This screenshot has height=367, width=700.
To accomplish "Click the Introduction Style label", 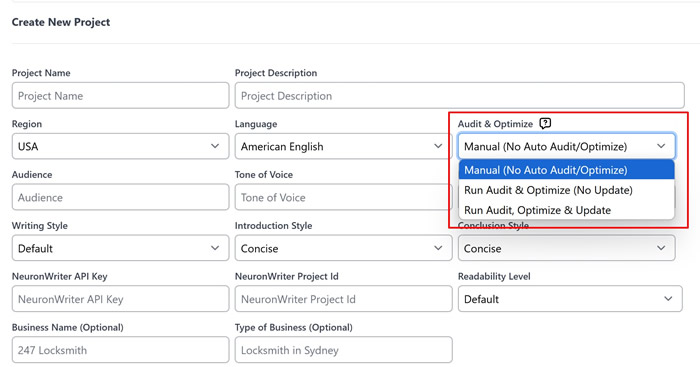I will 274,226.
